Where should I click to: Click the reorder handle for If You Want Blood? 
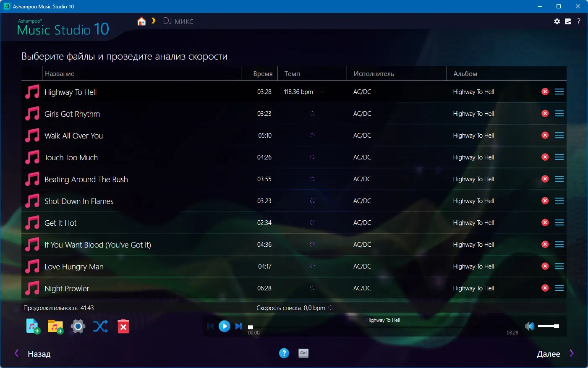click(x=559, y=244)
